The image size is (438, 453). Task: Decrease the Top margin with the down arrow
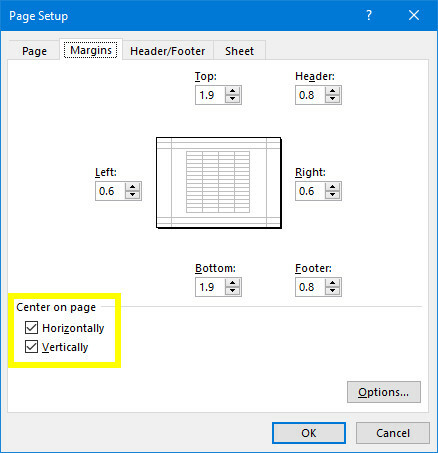coord(232,99)
